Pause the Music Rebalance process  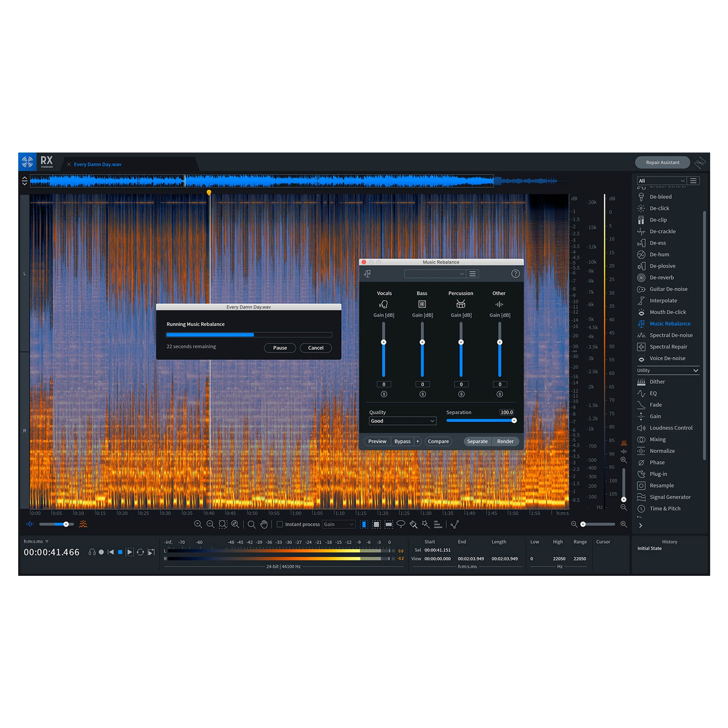280,348
